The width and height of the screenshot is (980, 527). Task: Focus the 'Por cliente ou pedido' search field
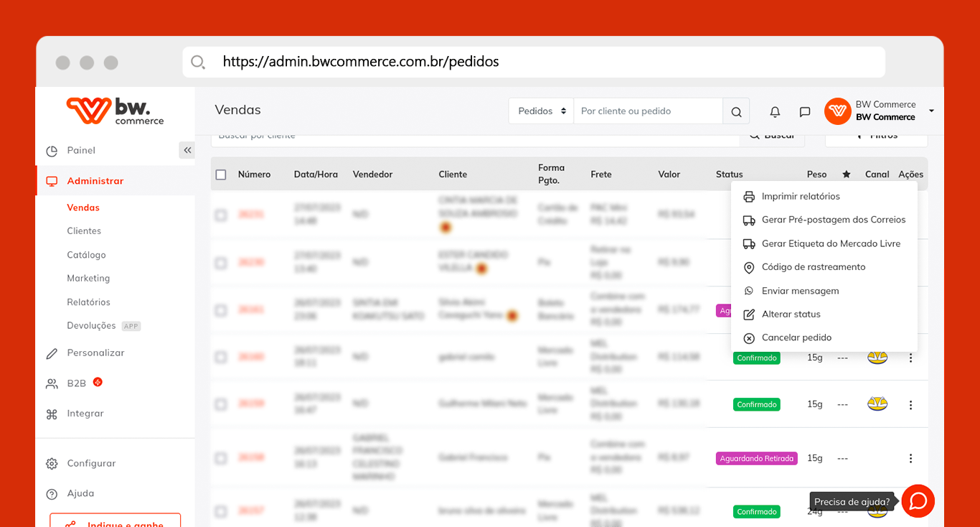(648, 111)
